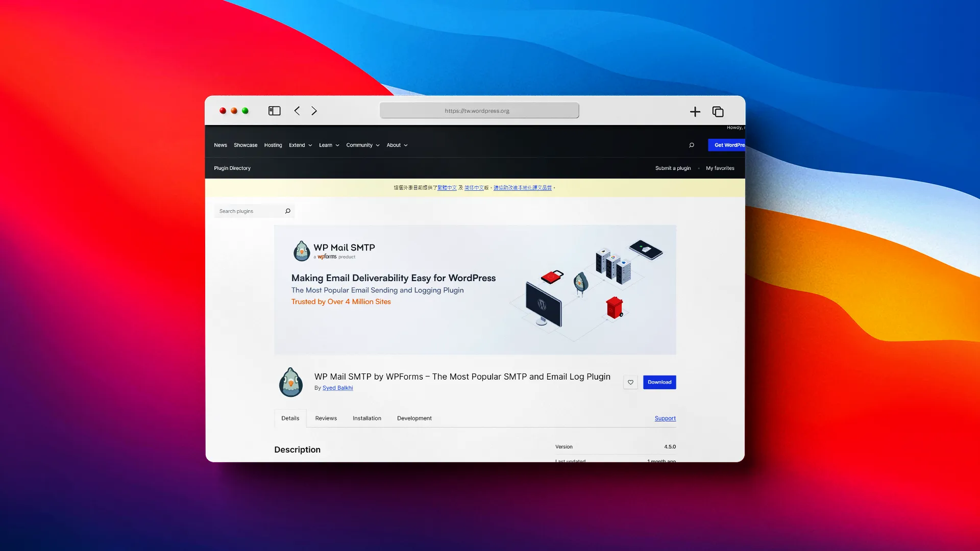Image resolution: width=980 pixels, height=551 pixels.
Task: Switch to the Reviews tab
Action: pos(326,418)
